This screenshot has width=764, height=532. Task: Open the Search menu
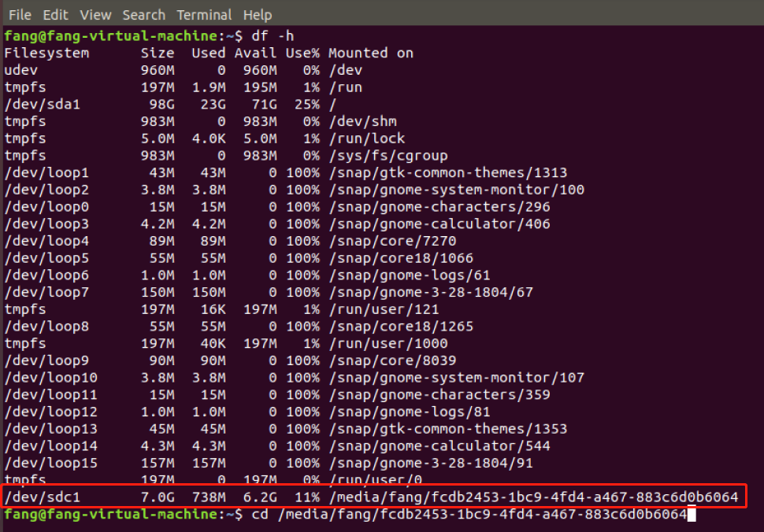coord(143,15)
